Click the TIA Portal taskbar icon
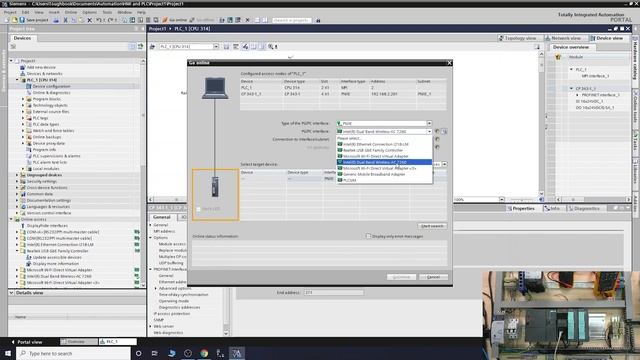The width and height of the screenshot is (640, 360). 237,353
